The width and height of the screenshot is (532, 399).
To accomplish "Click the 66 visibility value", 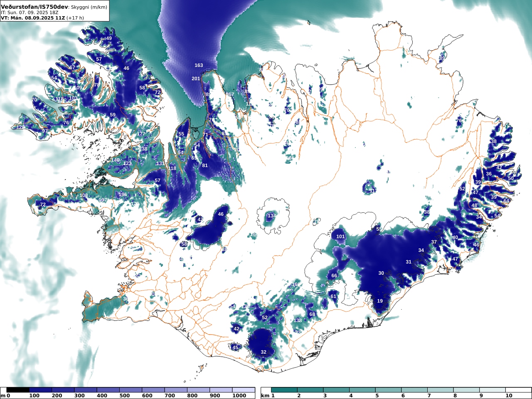I will (334, 276).
